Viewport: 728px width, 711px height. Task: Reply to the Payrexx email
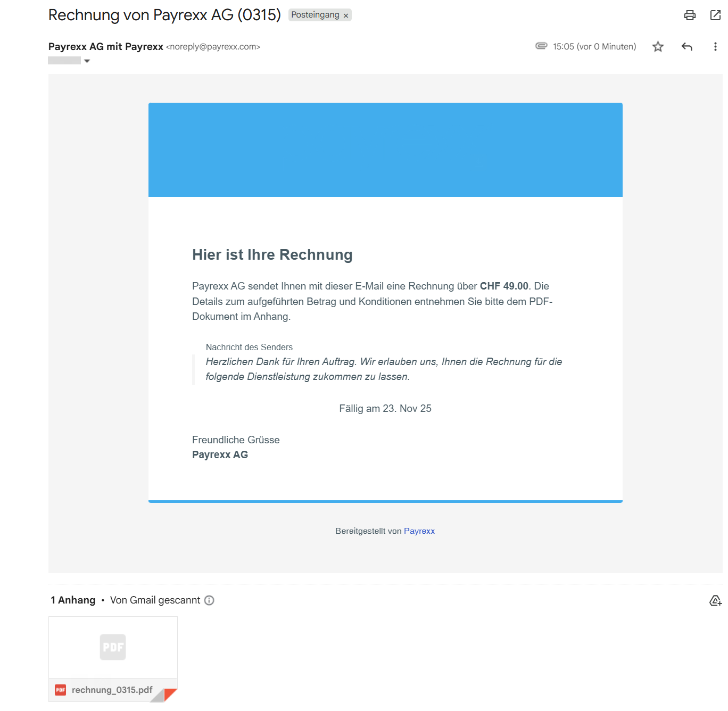[686, 47]
